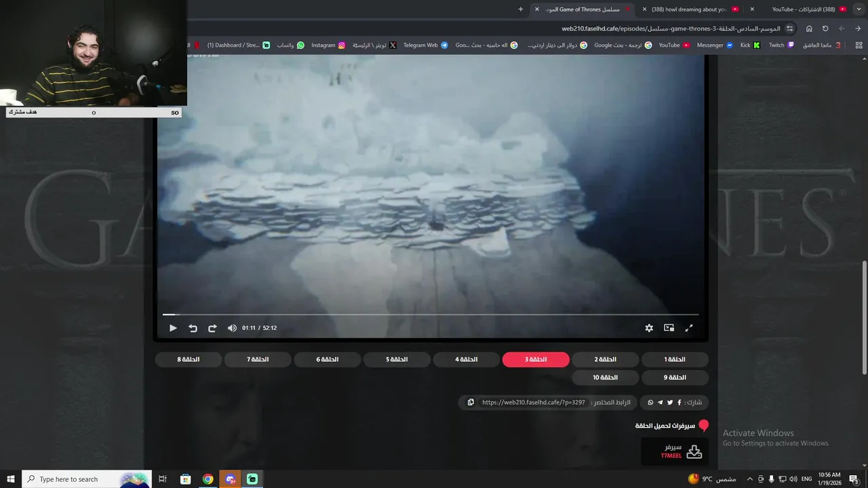Open the Instagram bookmark
The width and height of the screenshot is (868, 488).
pos(328,45)
